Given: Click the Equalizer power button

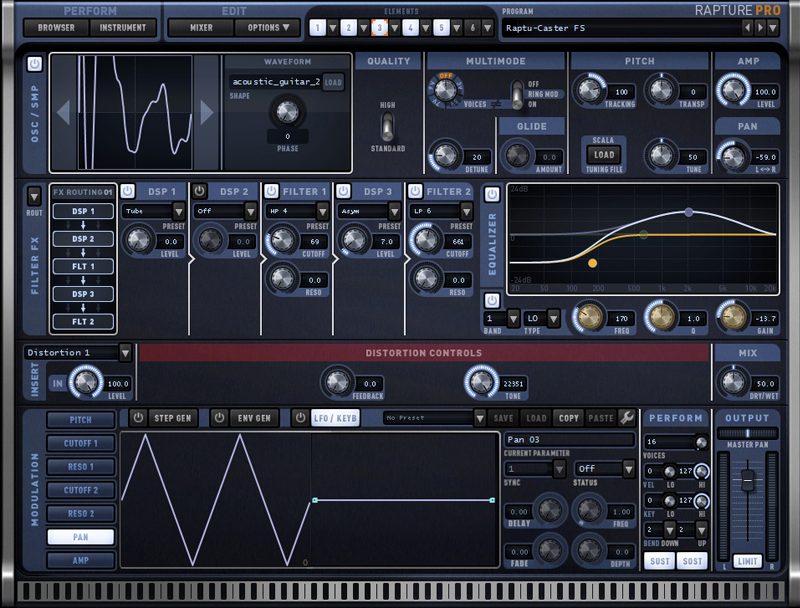Looking at the screenshot, I should pyautogui.click(x=492, y=300).
